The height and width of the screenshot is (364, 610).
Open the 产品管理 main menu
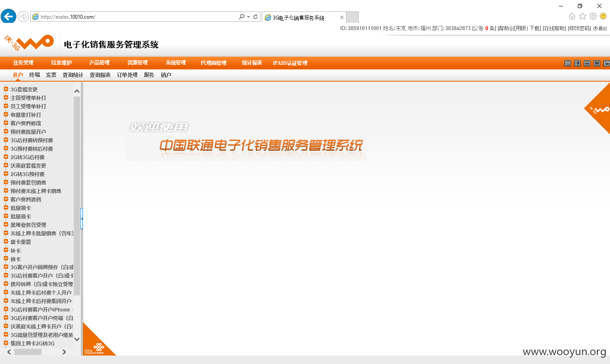coord(100,63)
